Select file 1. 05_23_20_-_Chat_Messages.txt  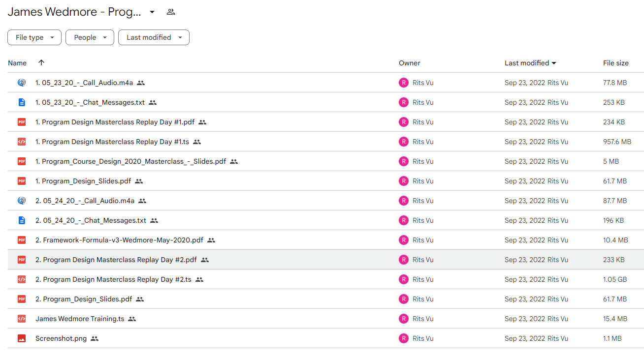[x=90, y=102]
